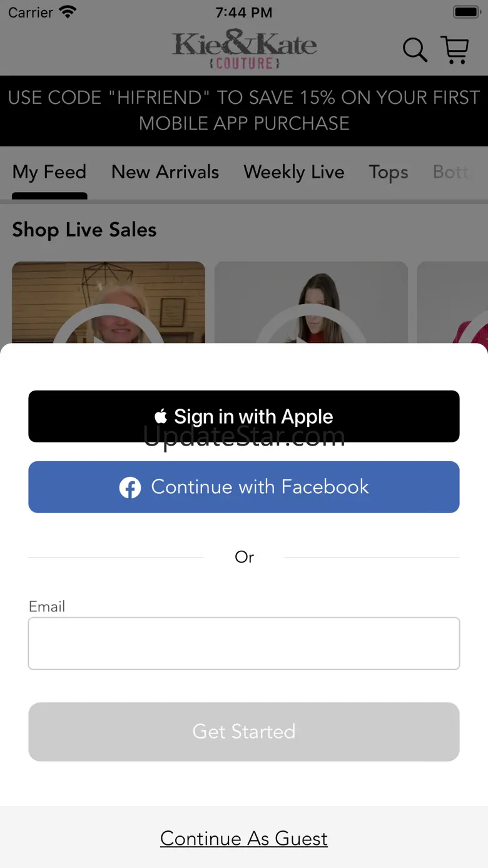Image resolution: width=488 pixels, height=868 pixels.
Task: Continue with Facebook
Action: point(244,487)
